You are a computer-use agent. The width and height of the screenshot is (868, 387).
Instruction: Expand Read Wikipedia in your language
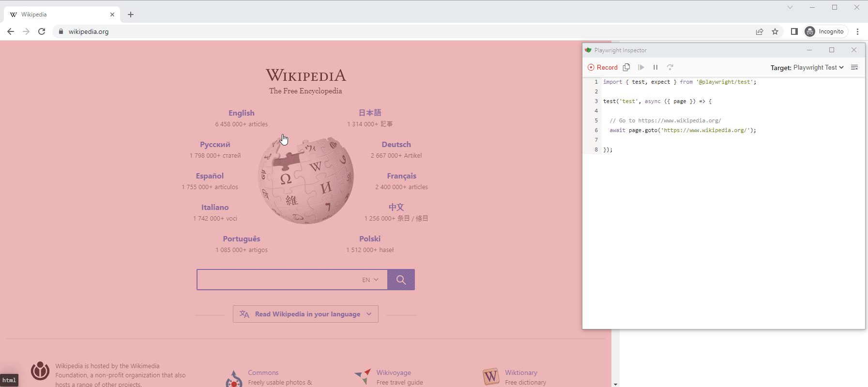pyautogui.click(x=305, y=314)
